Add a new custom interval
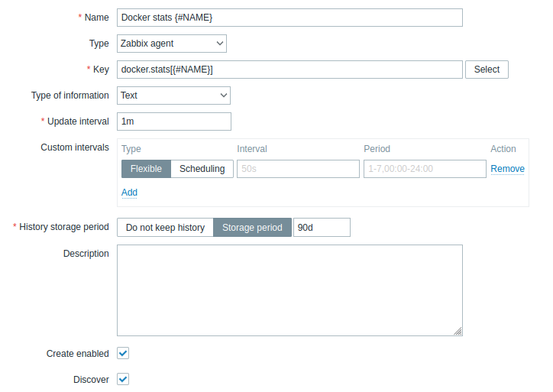The height and width of the screenshot is (392, 553). 129,193
